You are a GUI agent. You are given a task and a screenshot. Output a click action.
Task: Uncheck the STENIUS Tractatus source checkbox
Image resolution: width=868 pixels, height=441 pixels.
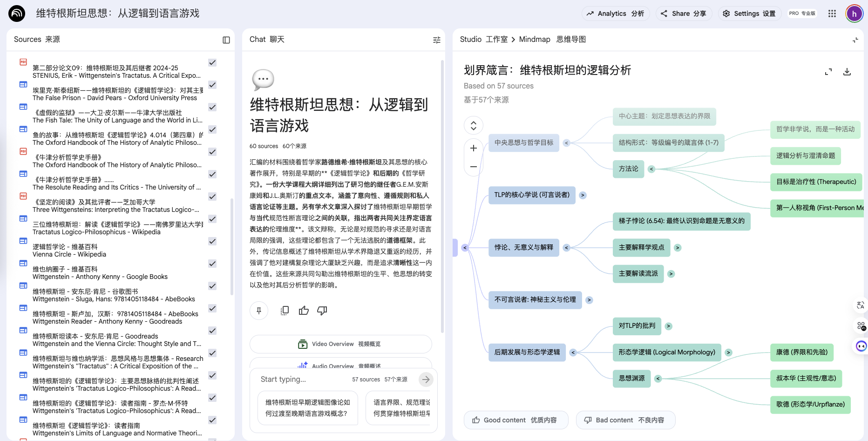point(212,62)
